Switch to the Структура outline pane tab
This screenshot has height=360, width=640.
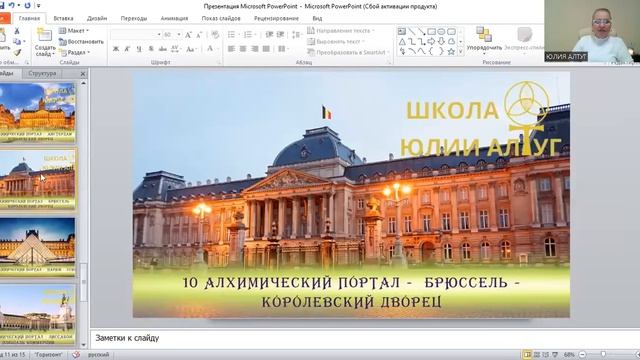click(x=42, y=73)
